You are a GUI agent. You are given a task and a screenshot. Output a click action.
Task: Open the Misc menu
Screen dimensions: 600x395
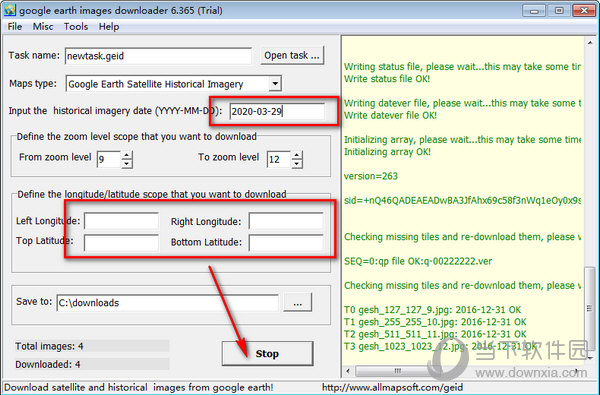[x=43, y=27]
